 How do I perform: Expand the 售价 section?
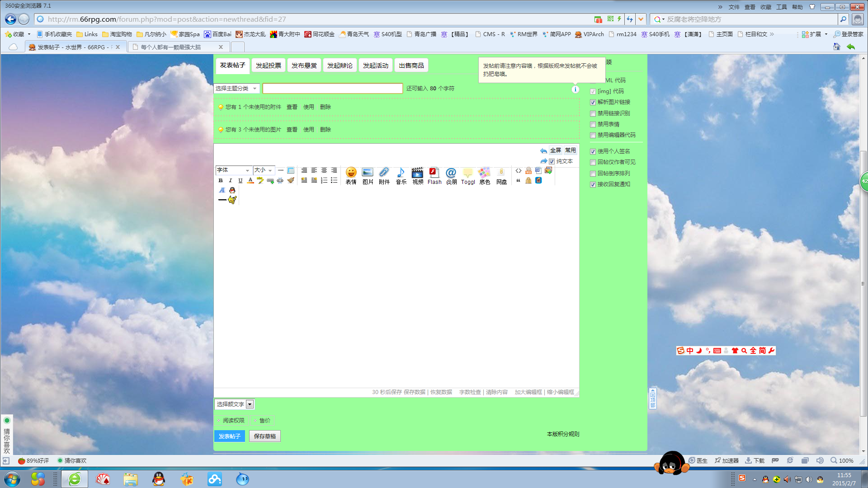pos(262,421)
